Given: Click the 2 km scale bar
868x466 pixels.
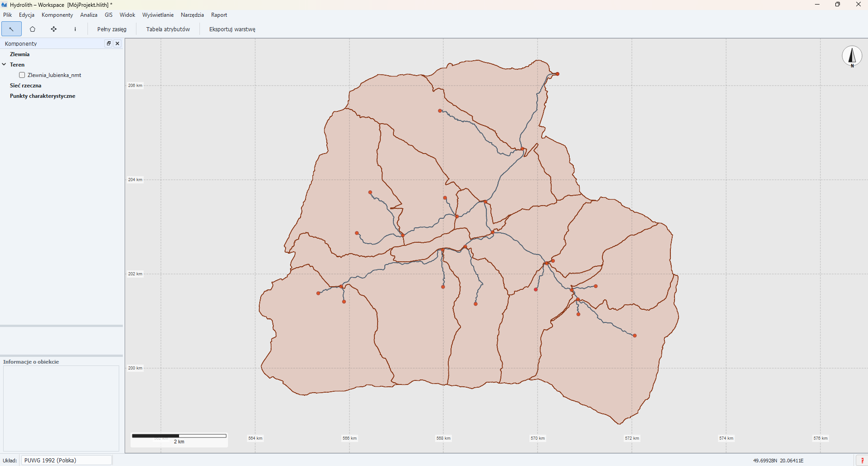Looking at the screenshot, I should coord(179,438).
